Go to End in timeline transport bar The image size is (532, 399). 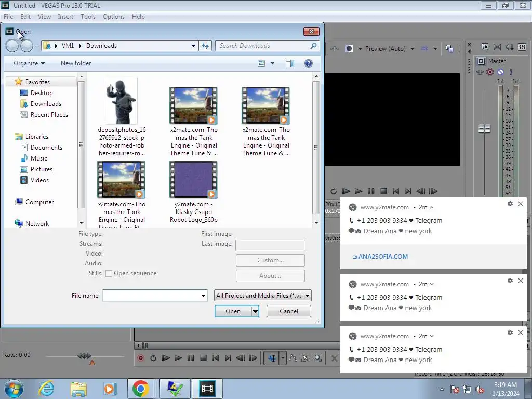pyautogui.click(x=228, y=358)
